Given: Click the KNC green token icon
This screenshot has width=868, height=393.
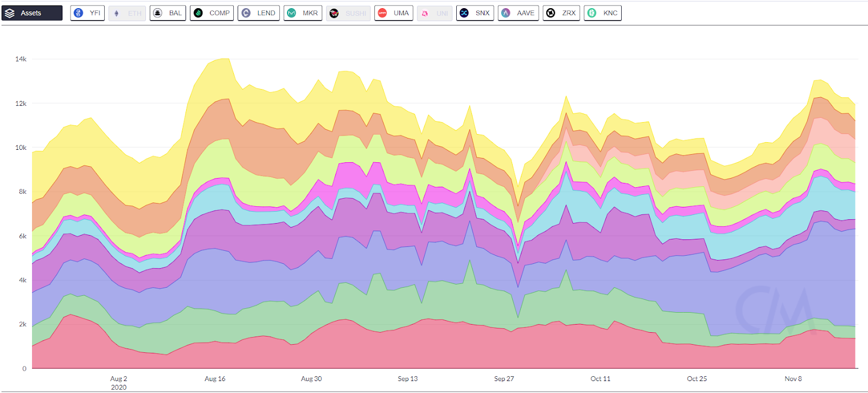Looking at the screenshot, I should click(592, 13).
